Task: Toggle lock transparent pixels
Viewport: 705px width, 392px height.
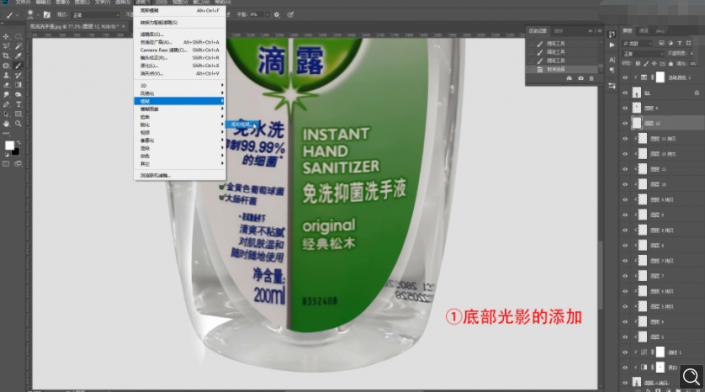Action: pos(638,63)
